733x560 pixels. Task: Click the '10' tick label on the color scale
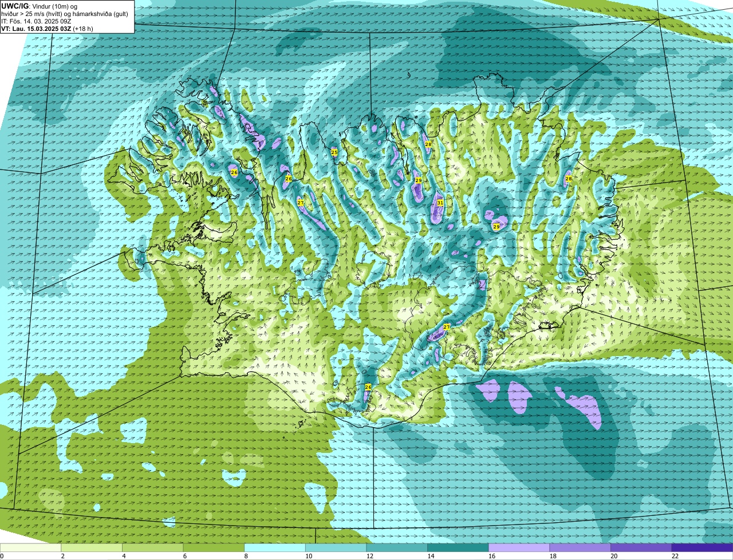tap(309, 556)
